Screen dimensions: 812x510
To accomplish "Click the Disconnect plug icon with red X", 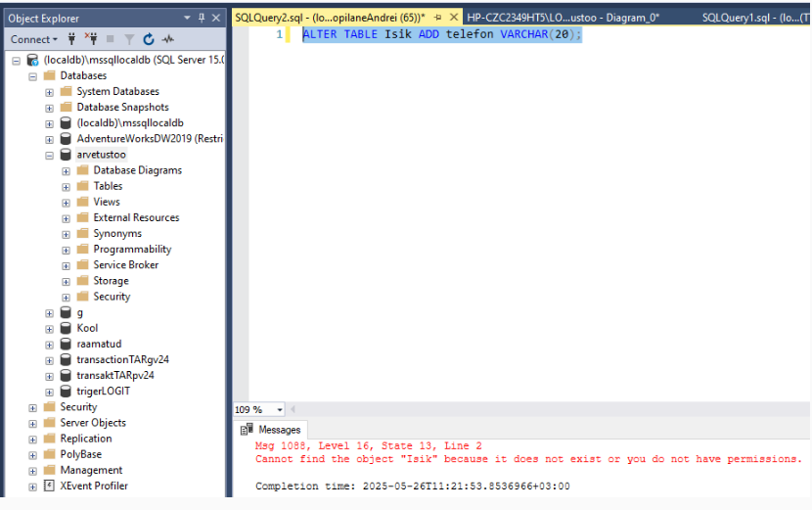I will (92, 39).
